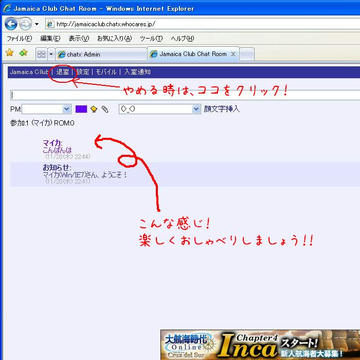360x360 pixels.
Task: Close the Jamaica Club Chat Room tab
Action: coord(233,54)
